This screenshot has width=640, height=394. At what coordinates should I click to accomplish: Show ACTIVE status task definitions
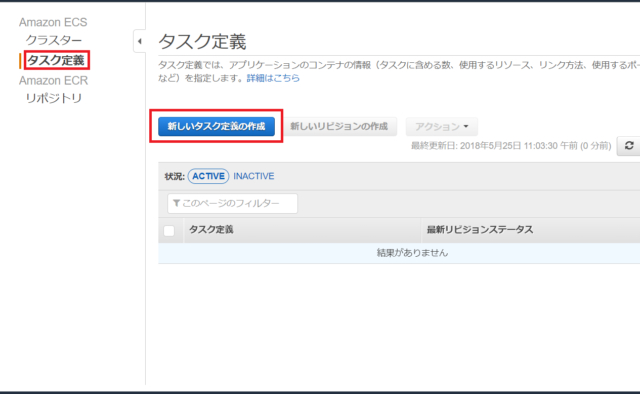[x=209, y=176]
